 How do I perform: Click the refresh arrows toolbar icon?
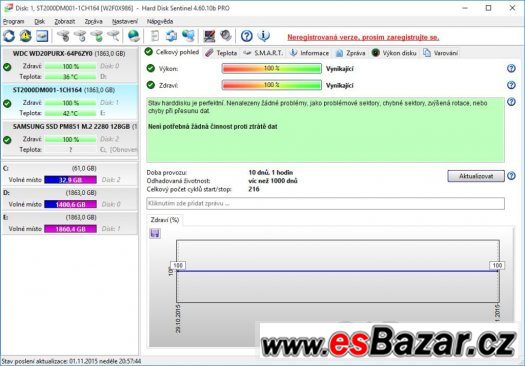pos(9,36)
